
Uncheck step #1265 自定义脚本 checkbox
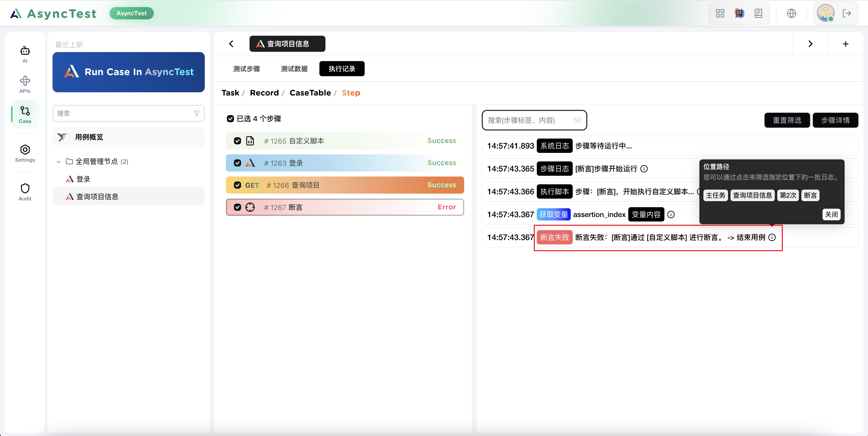(x=237, y=141)
